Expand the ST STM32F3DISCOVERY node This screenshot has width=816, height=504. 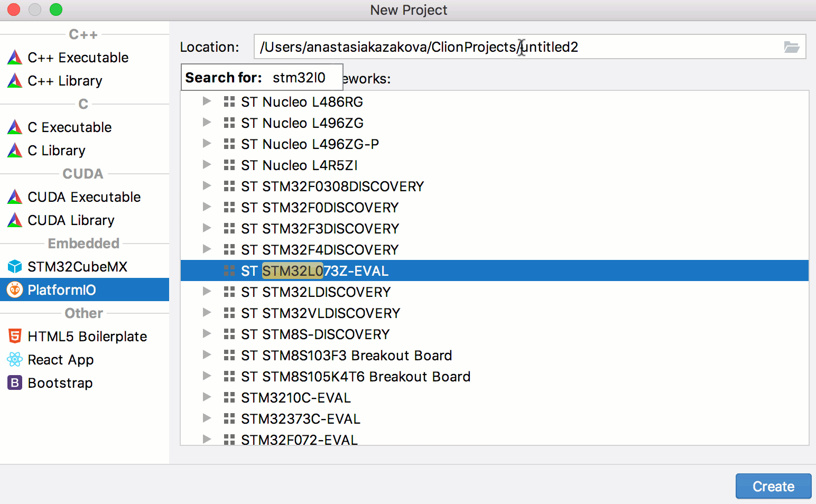207,228
